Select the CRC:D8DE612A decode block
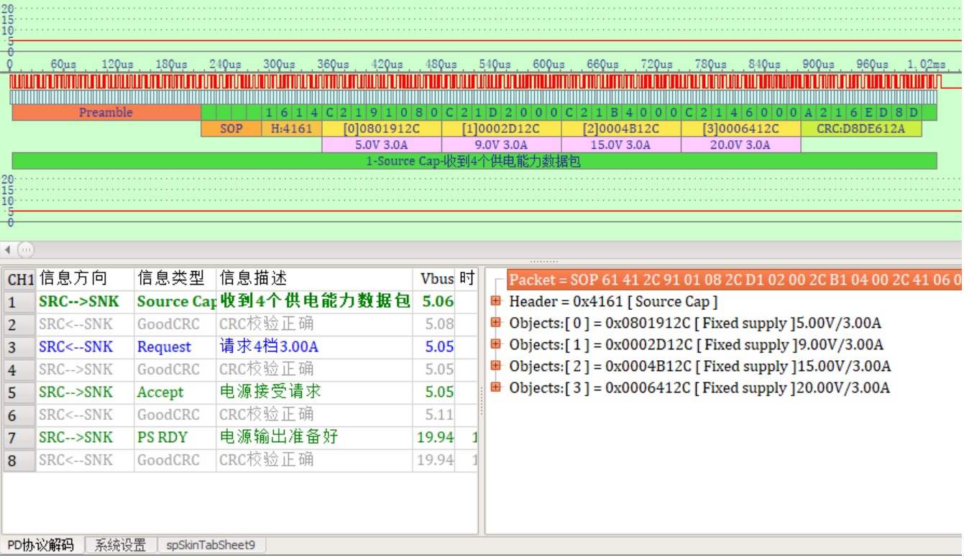Screen dimensions: 964x560 tap(860, 129)
